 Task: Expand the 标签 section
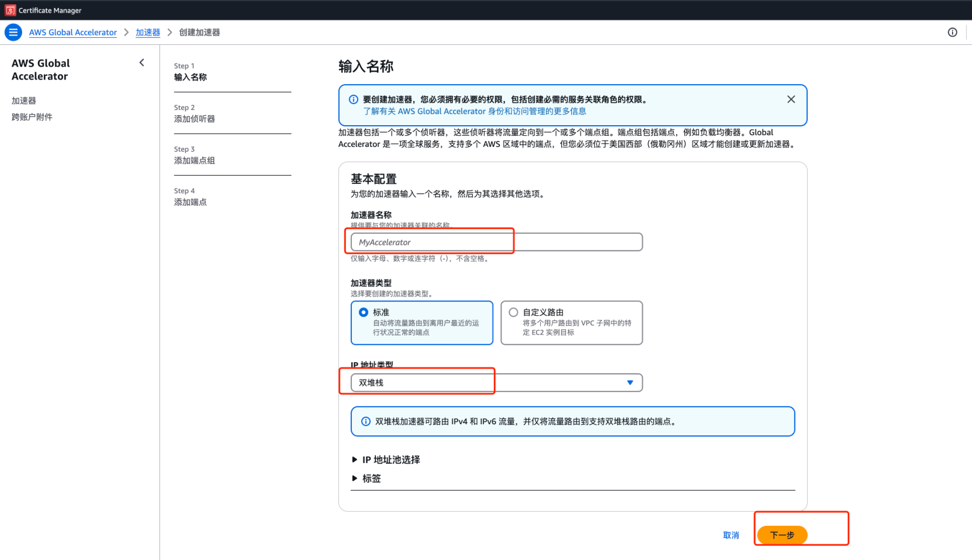pyautogui.click(x=366, y=478)
